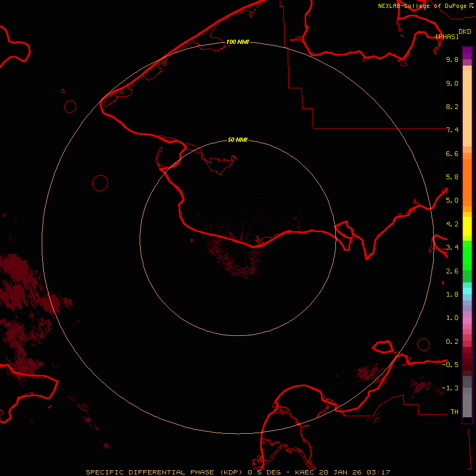Click the small circle outline inside 100 NMI ring

tap(100, 183)
